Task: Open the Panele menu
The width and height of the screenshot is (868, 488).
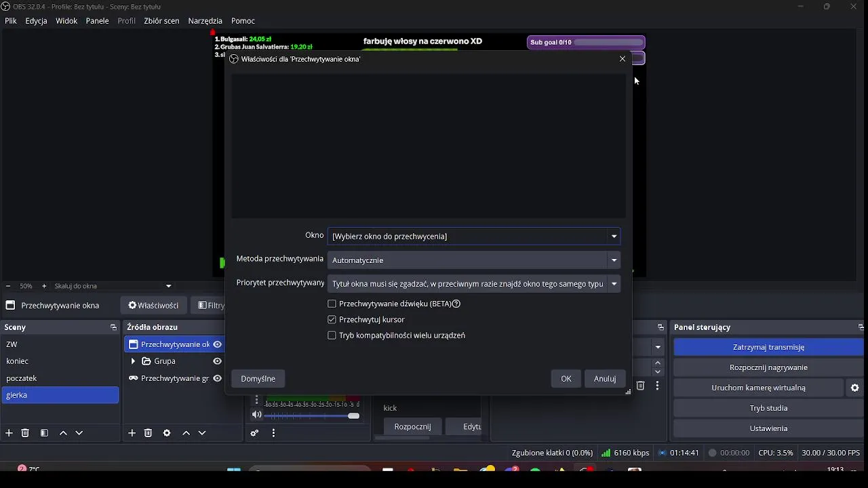Action: pyautogui.click(x=98, y=21)
